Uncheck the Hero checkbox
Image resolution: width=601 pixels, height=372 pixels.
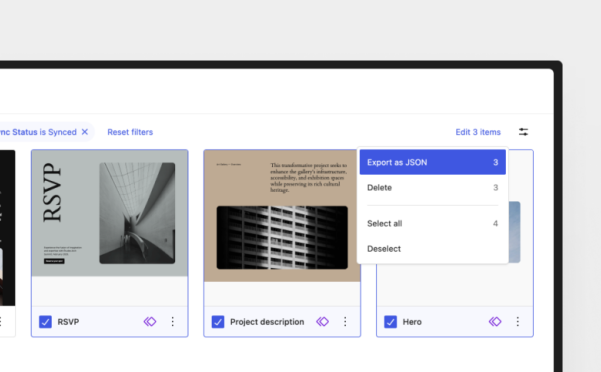390,321
